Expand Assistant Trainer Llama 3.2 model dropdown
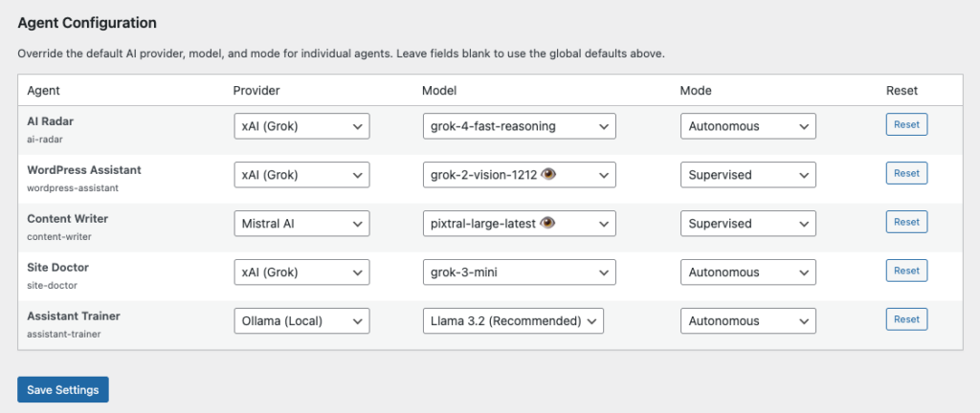980x413 pixels. [x=512, y=321]
